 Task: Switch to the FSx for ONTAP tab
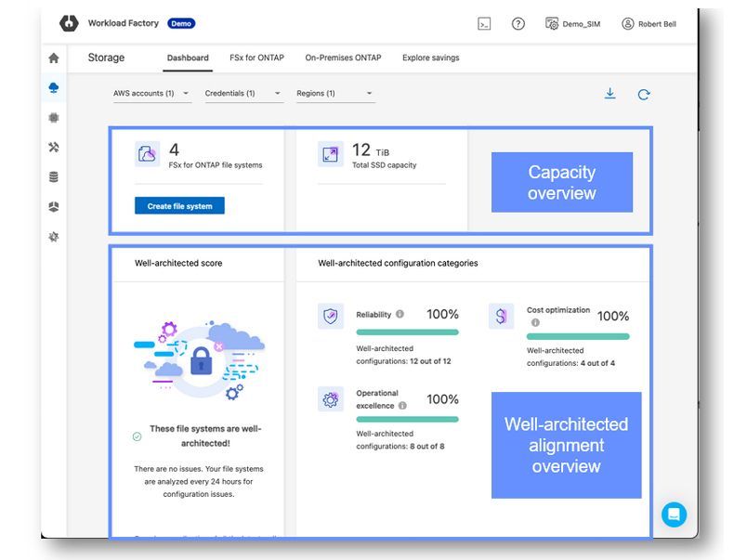(256, 58)
